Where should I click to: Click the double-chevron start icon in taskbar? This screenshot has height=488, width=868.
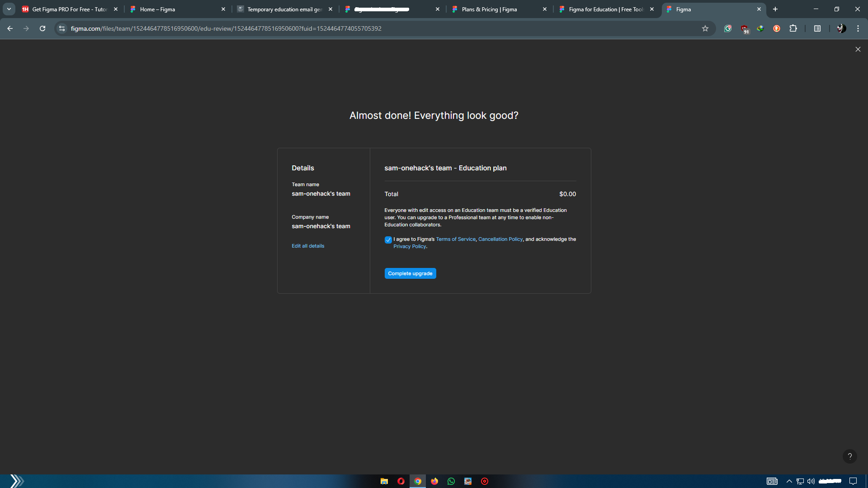click(x=17, y=481)
